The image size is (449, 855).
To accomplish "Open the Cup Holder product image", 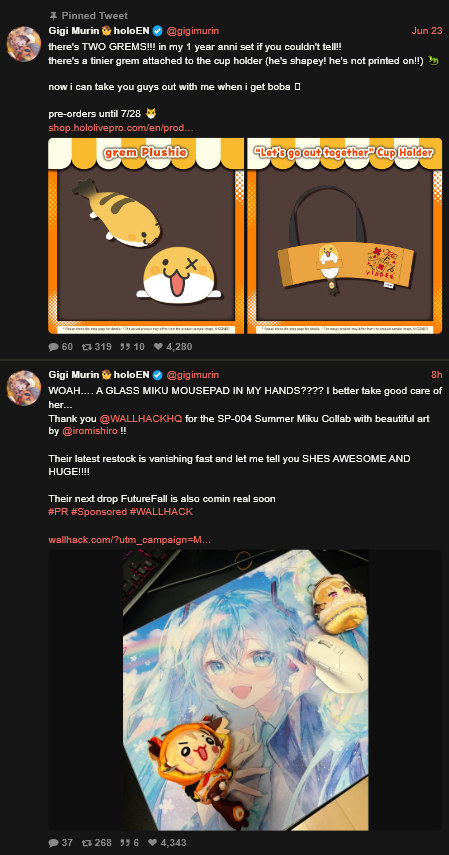I will click(344, 236).
